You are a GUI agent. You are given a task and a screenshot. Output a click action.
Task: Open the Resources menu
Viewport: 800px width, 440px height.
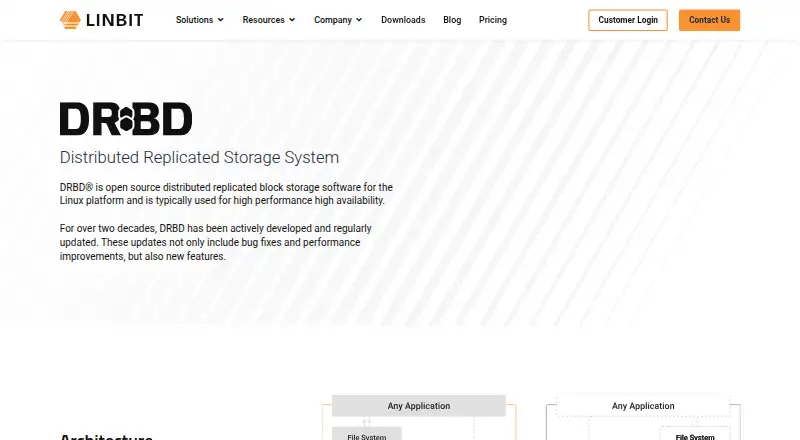[263, 20]
